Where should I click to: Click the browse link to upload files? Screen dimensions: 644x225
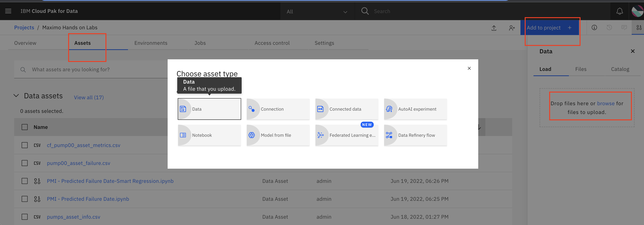(606, 103)
